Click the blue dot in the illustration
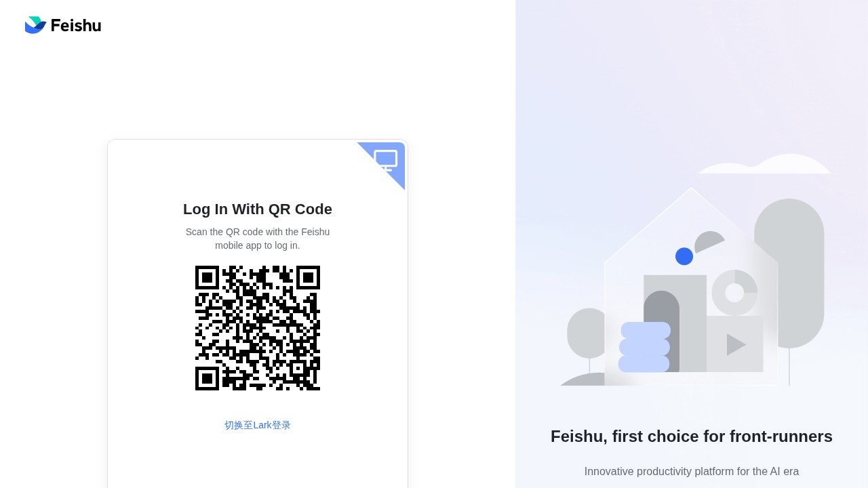868x488 pixels. (684, 256)
